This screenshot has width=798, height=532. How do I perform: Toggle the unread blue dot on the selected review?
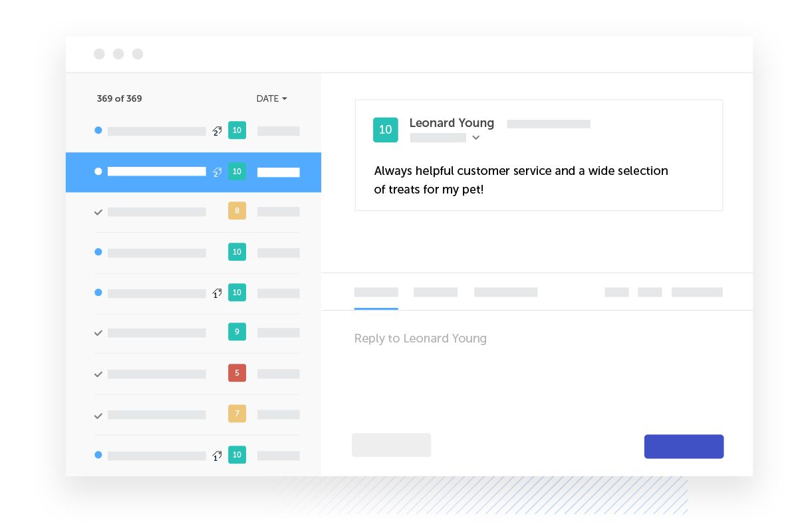[98, 171]
